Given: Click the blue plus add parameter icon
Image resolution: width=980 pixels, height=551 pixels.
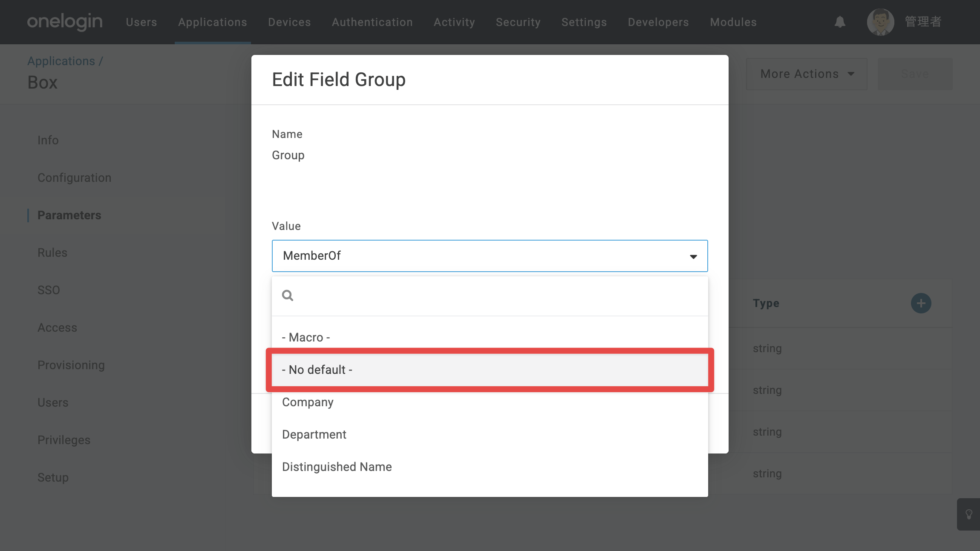Looking at the screenshot, I should (x=921, y=303).
